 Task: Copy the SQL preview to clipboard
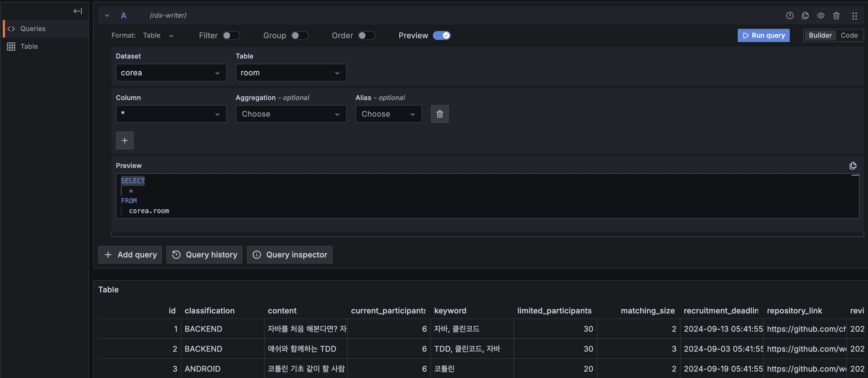(852, 166)
